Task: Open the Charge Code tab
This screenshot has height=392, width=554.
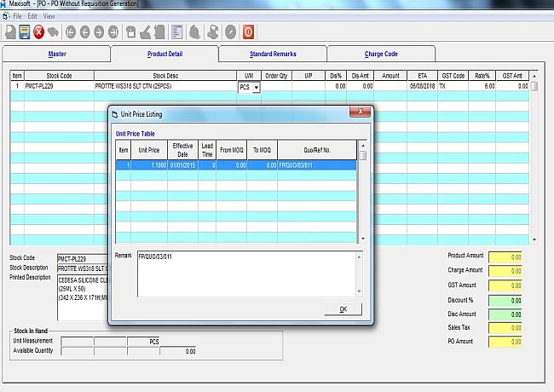Action: pyautogui.click(x=381, y=54)
